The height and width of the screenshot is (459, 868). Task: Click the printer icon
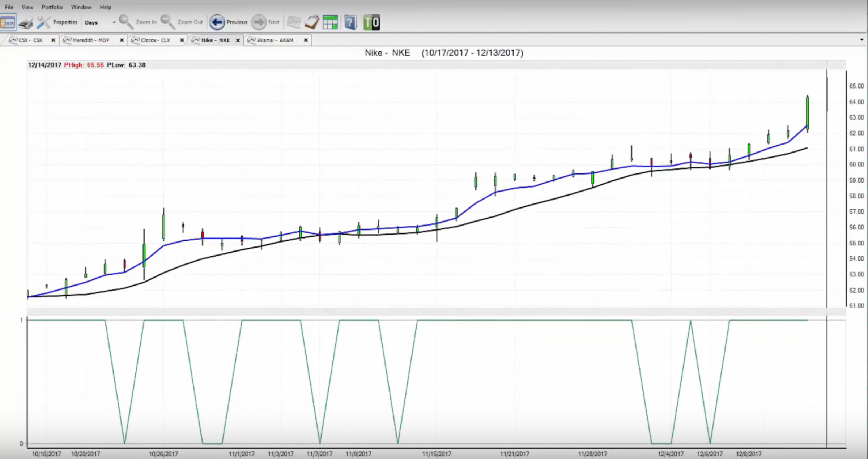coord(26,23)
